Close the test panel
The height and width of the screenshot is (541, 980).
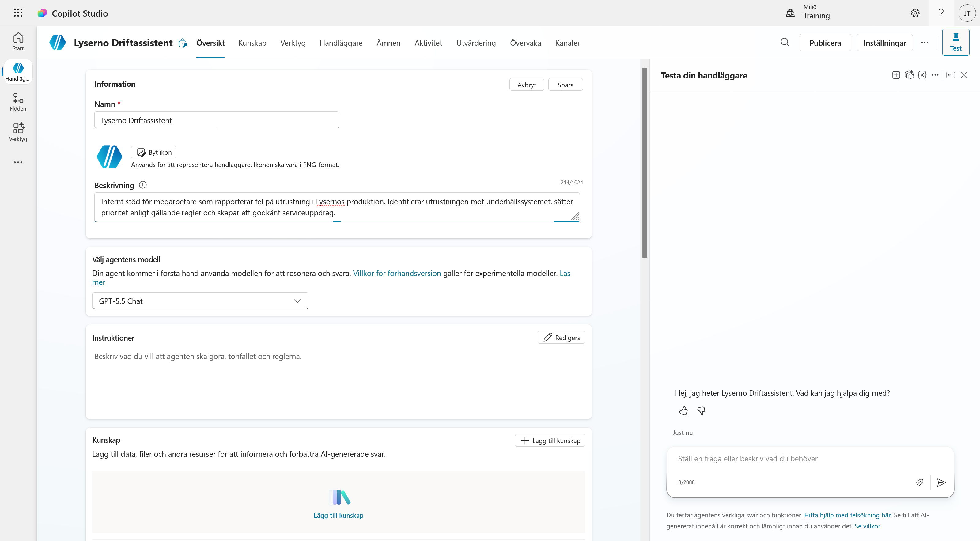[x=963, y=75]
